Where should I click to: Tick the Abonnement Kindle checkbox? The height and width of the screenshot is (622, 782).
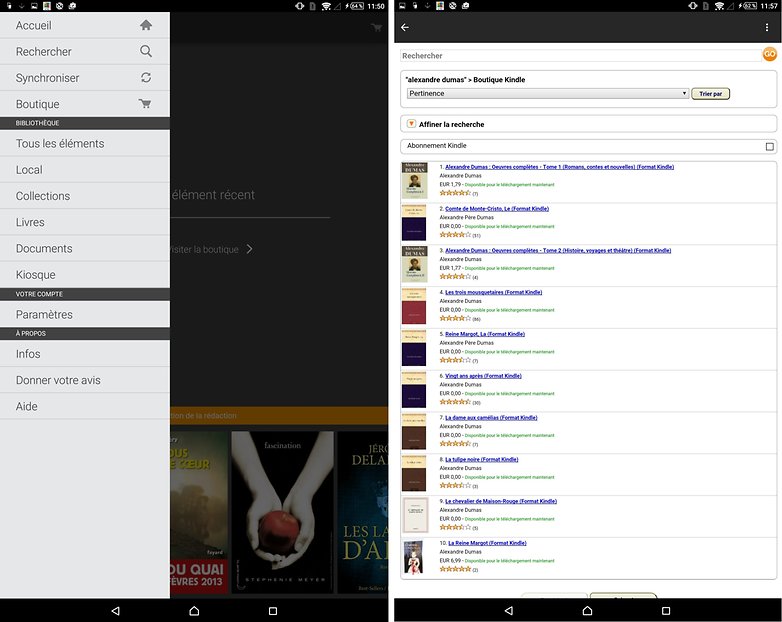click(770, 147)
